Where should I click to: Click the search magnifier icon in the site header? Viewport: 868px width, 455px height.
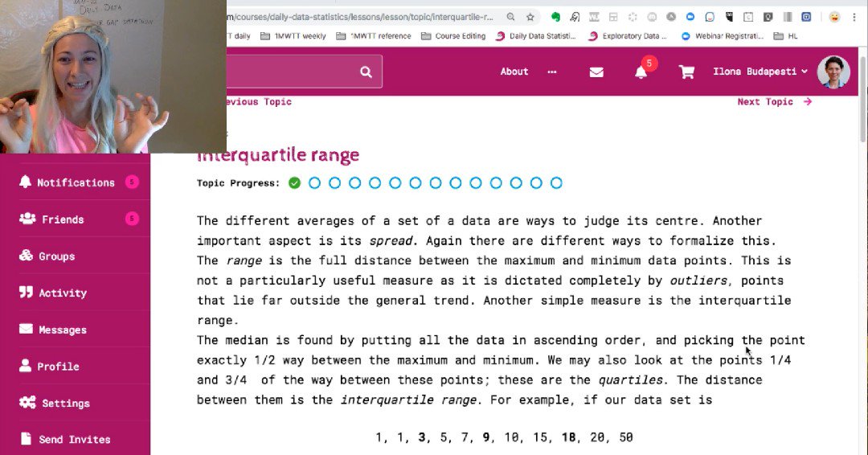coord(366,72)
